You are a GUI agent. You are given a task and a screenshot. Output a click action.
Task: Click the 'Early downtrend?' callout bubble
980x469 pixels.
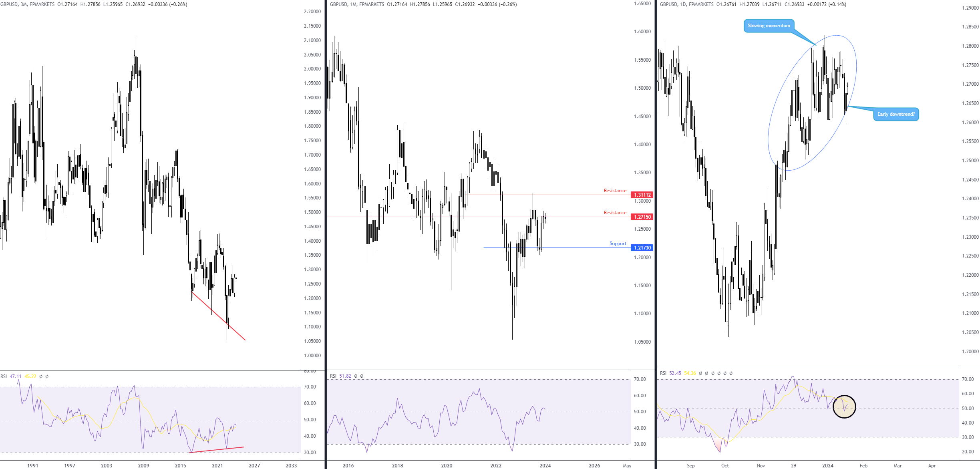coord(895,114)
